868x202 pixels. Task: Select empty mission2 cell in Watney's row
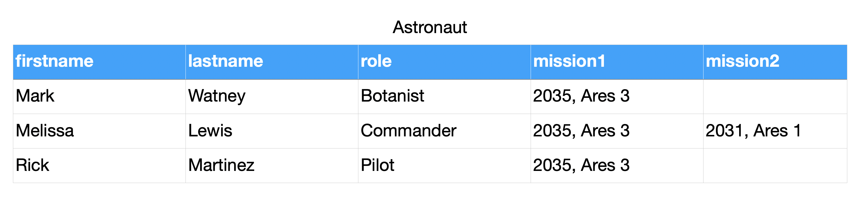click(775, 97)
